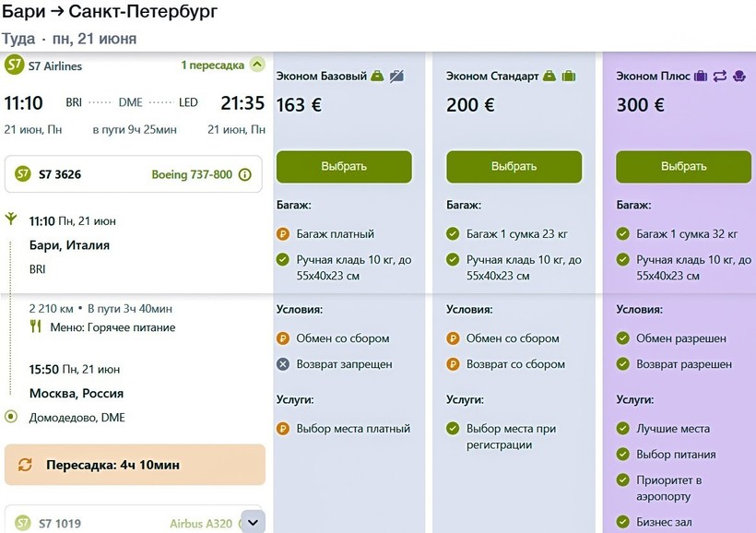Expand the S7 1019 segment chevron

click(x=254, y=522)
